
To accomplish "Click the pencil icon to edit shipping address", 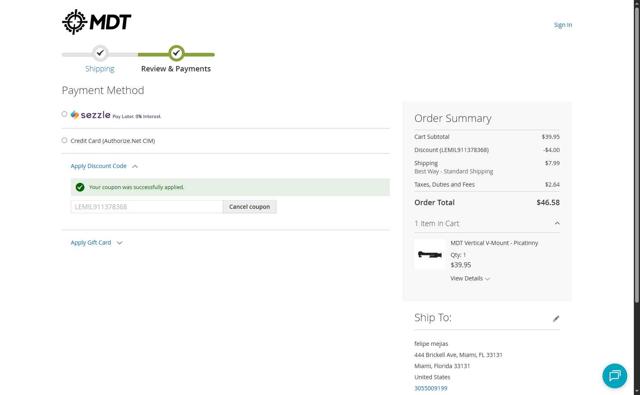I will coord(556,319).
